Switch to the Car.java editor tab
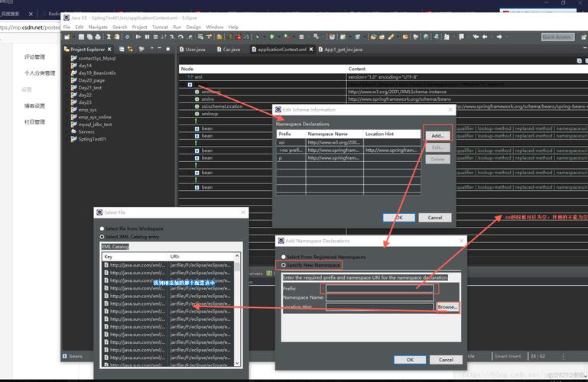This screenshot has width=588, height=382. (231, 49)
